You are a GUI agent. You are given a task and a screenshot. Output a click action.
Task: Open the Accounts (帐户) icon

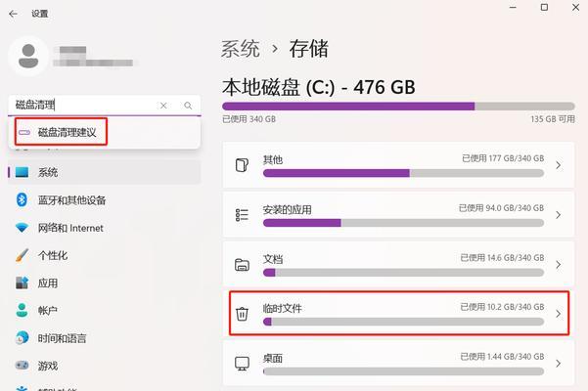click(22, 311)
